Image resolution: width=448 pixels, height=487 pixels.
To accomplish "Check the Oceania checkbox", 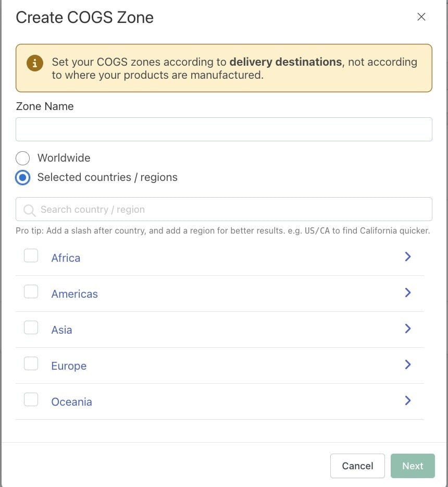I will click(x=31, y=400).
